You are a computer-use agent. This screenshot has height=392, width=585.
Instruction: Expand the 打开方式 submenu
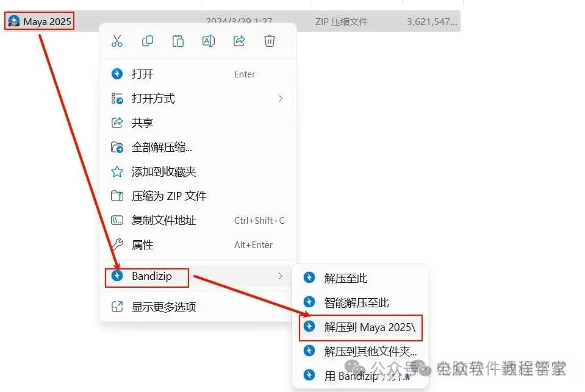(198, 99)
